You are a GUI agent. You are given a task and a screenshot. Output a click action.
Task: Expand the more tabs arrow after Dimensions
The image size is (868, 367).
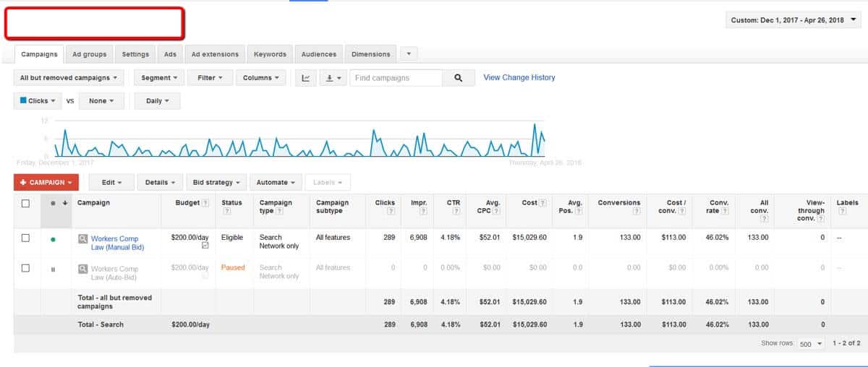[408, 54]
